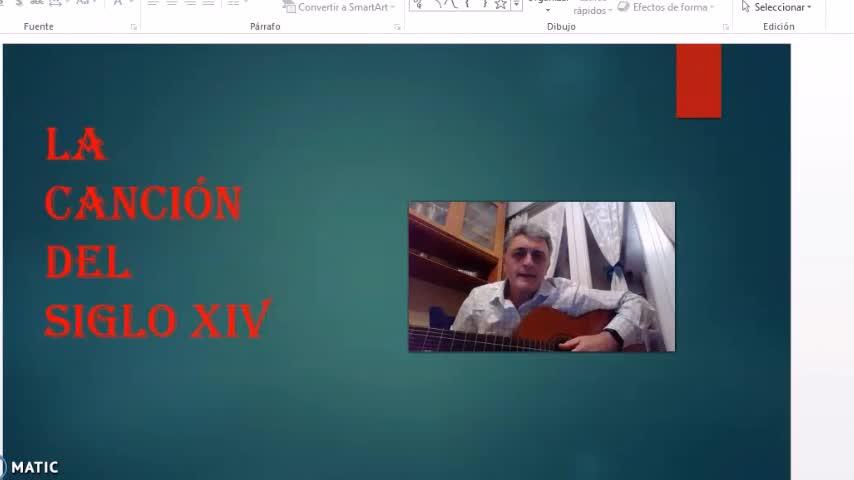This screenshot has width=854, height=480.
Task: Select the title 'La canción del siglo XIV'
Action: coord(157,232)
